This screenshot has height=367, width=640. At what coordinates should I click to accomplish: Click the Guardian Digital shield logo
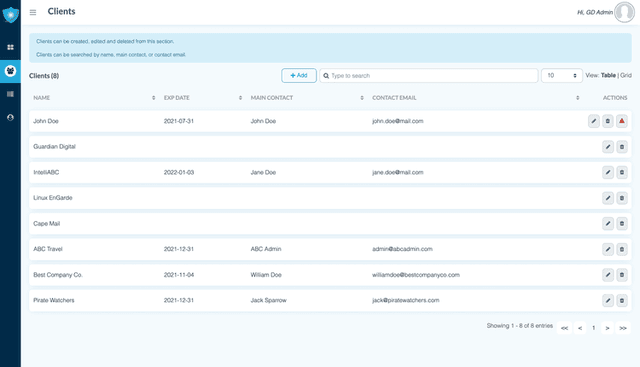[10, 15]
